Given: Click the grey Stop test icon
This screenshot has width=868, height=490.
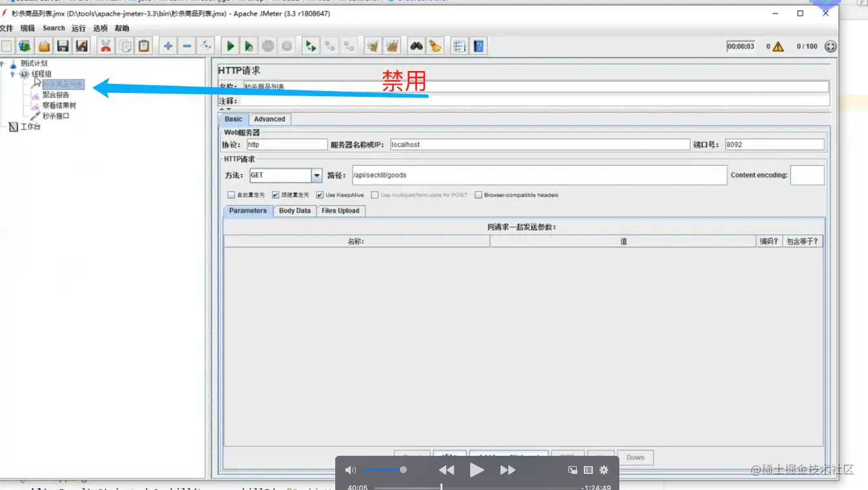Looking at the screenshot, I should click(268, 46).
